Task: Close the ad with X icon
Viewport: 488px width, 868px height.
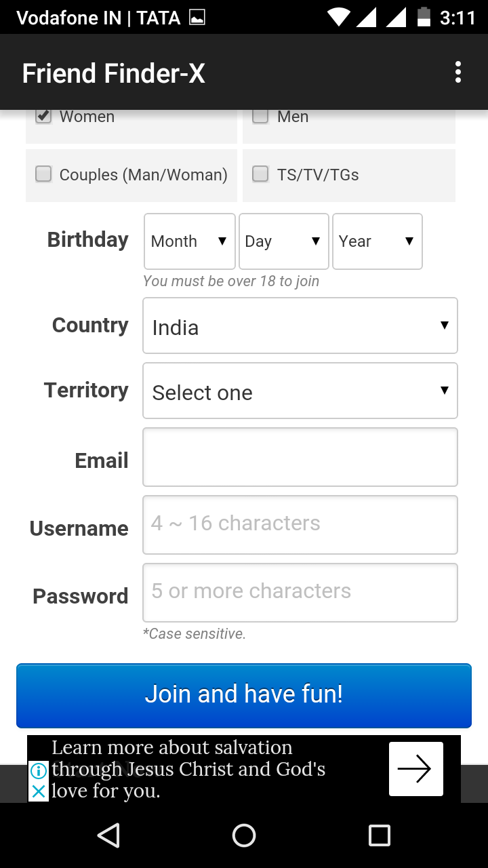Action: (x=39, y=791)
